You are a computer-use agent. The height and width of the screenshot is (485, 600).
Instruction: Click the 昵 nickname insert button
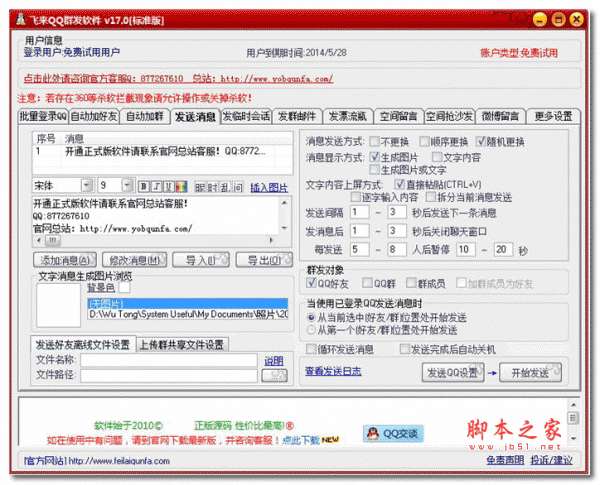click(x=200, y=187)
